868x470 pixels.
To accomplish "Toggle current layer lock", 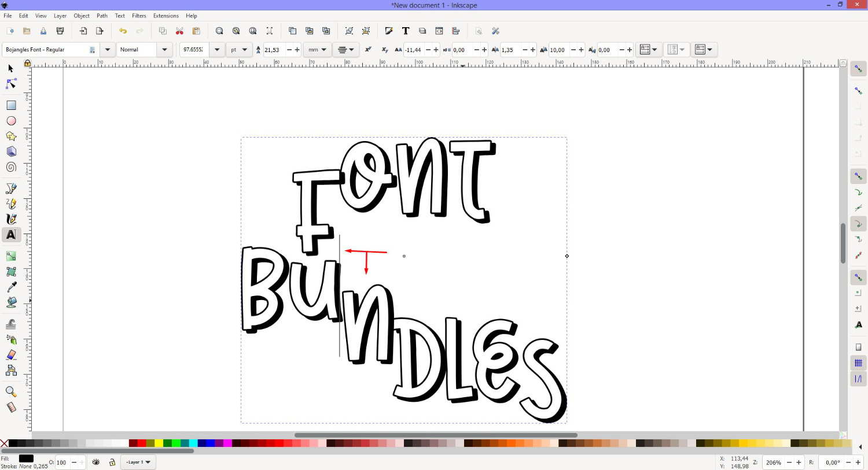I will 112,462.
